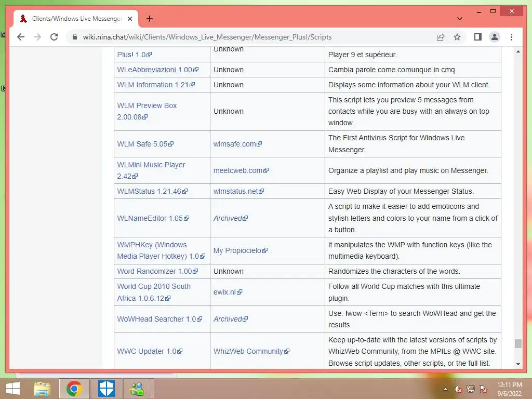532x399 pixels.
Task: Visit the WhizWeb Community link
Action: pos(251,352)
